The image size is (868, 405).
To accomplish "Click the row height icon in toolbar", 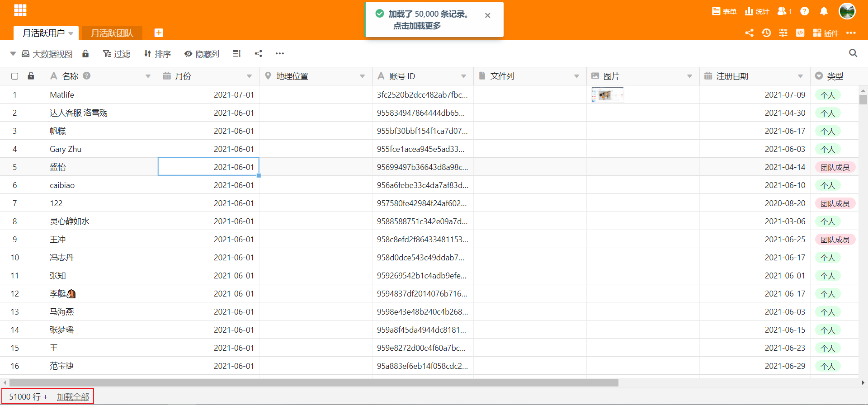I will 236,53.
